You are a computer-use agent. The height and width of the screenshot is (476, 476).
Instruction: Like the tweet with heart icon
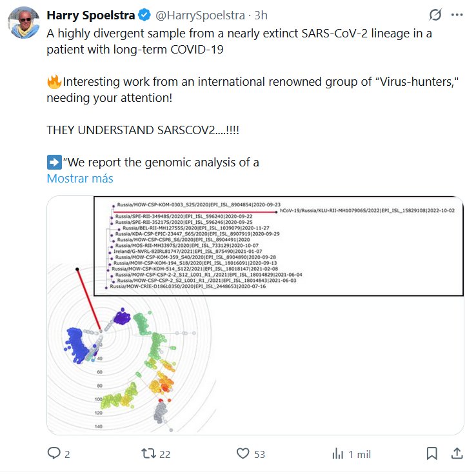pos(243,454)
